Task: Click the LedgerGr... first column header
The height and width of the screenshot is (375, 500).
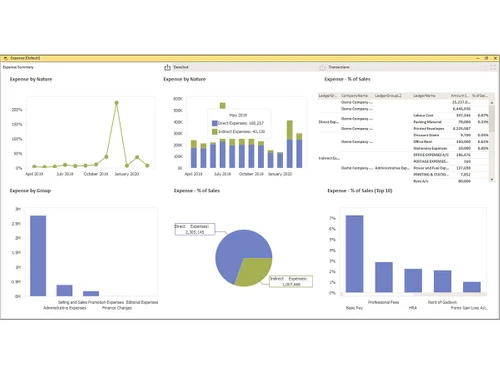Action: (328, 96)
